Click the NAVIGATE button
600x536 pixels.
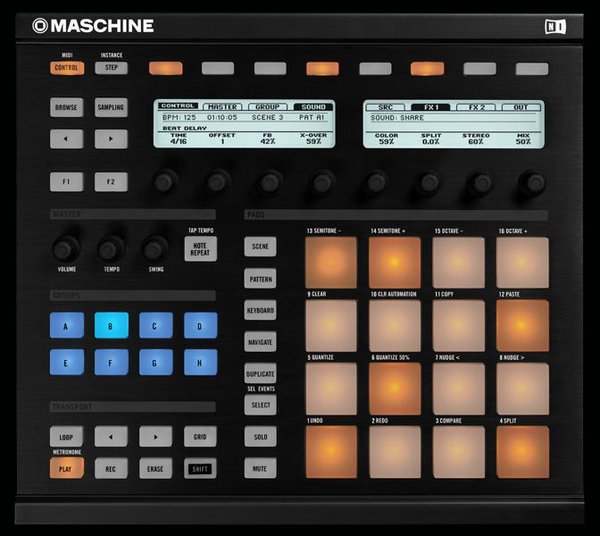tap(260, 342)
